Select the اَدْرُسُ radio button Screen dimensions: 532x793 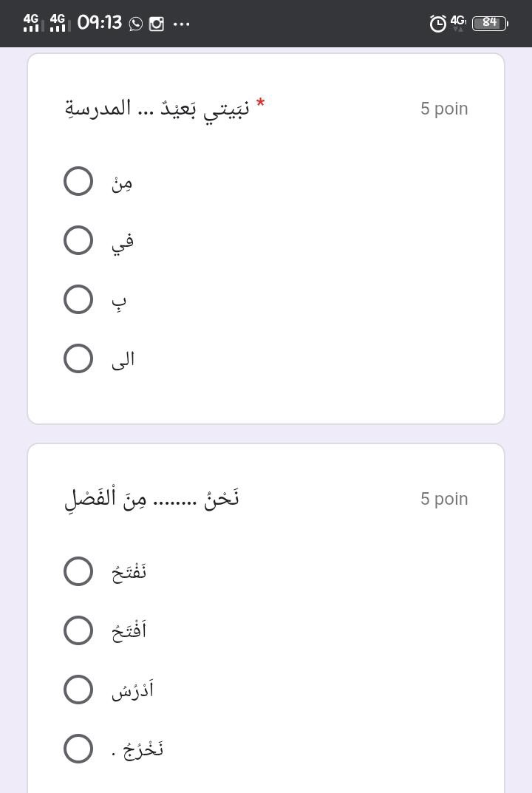78,690
